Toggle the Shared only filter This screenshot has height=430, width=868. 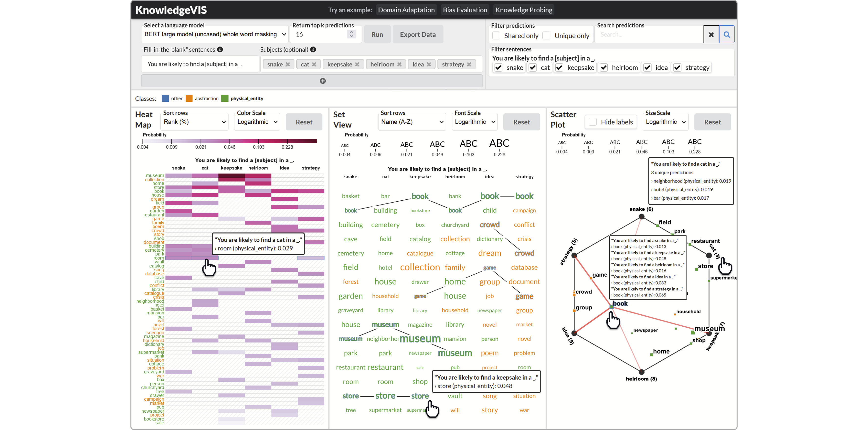pos(496,36)
